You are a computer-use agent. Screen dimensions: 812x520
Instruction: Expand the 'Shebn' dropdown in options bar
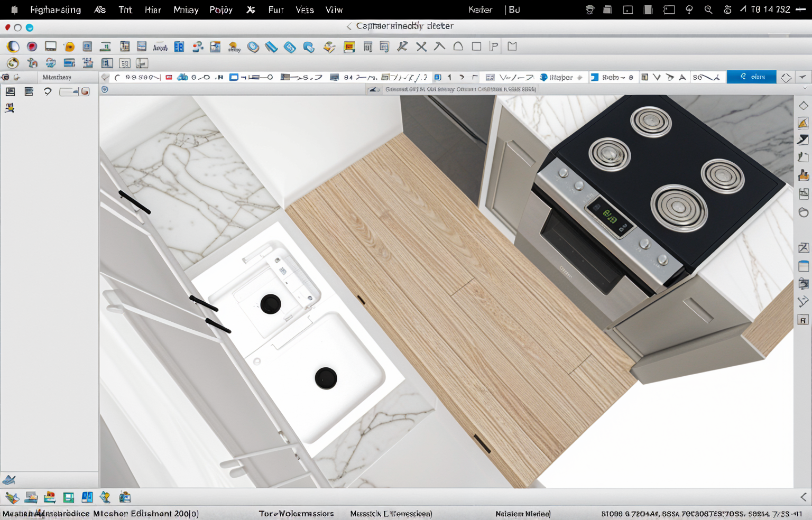(612, 77)
